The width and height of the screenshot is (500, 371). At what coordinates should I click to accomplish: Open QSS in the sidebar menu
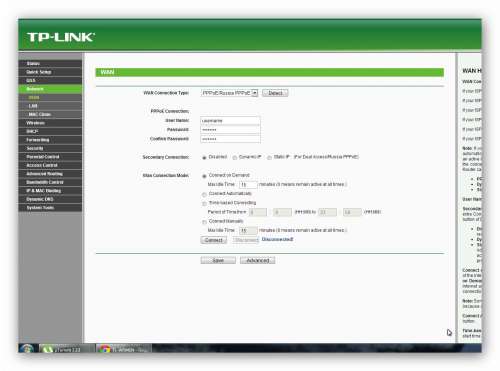(x=50, y=80)
